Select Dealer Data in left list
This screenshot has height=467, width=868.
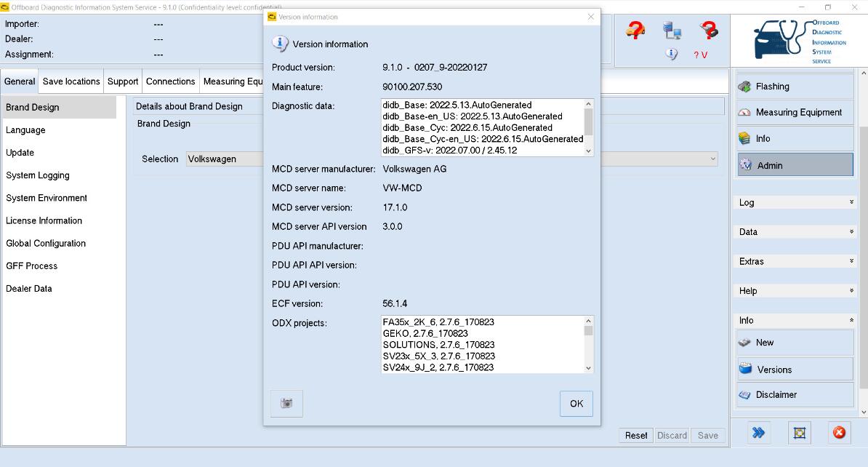tap(59, 289)
